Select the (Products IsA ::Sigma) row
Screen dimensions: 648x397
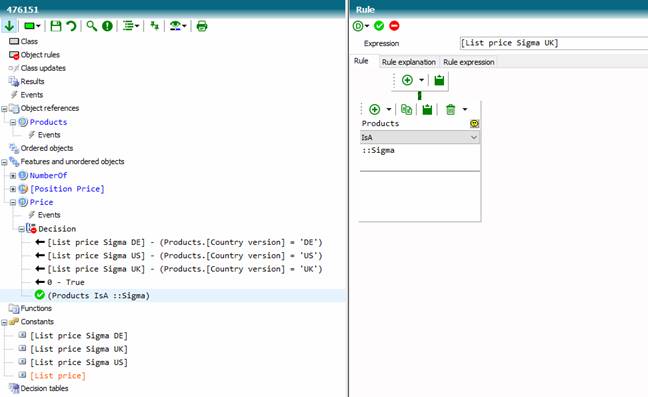[99, 295]
